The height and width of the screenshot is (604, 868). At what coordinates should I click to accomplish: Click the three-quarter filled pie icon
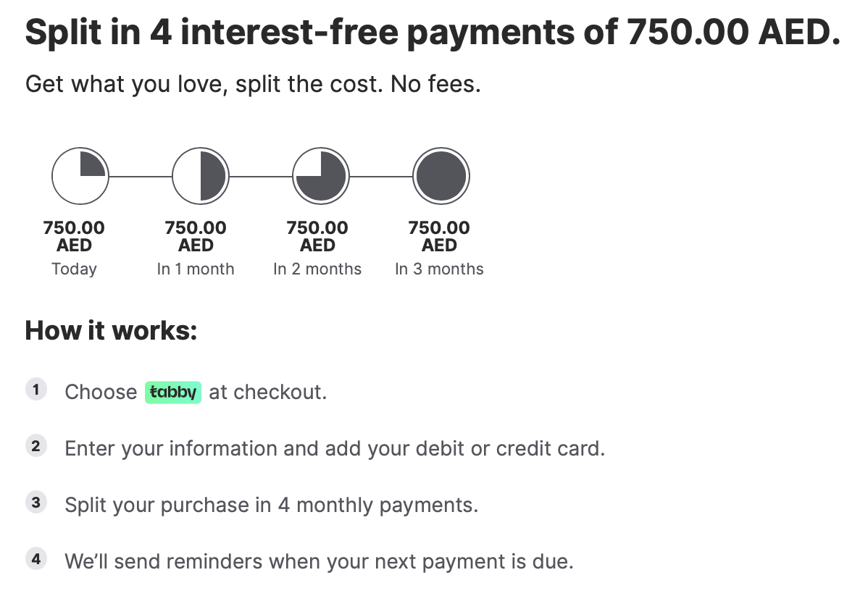click(x=321, y=176)
